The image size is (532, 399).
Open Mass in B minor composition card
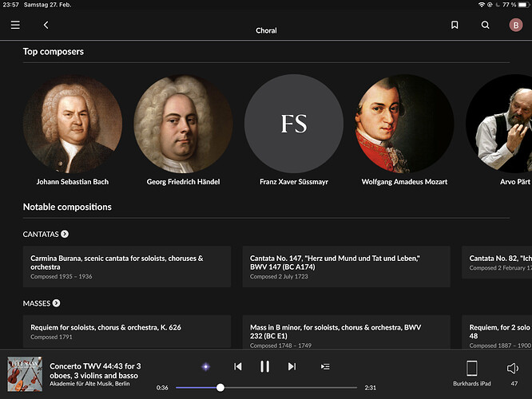coord(347,331)
